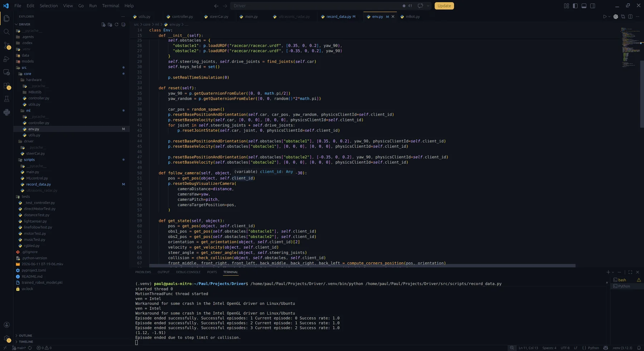Expand the models folder
Image resolution: width=644 pixels, height=351 pixels.
(28, 61)
